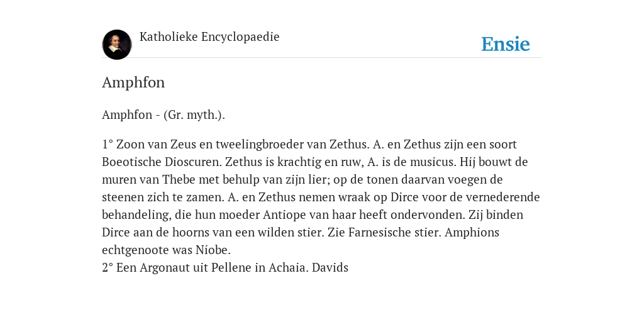
Task: Open the Katholieke Encyclopaedie author link
Action: pyautogui.click(x=209, y=36)
